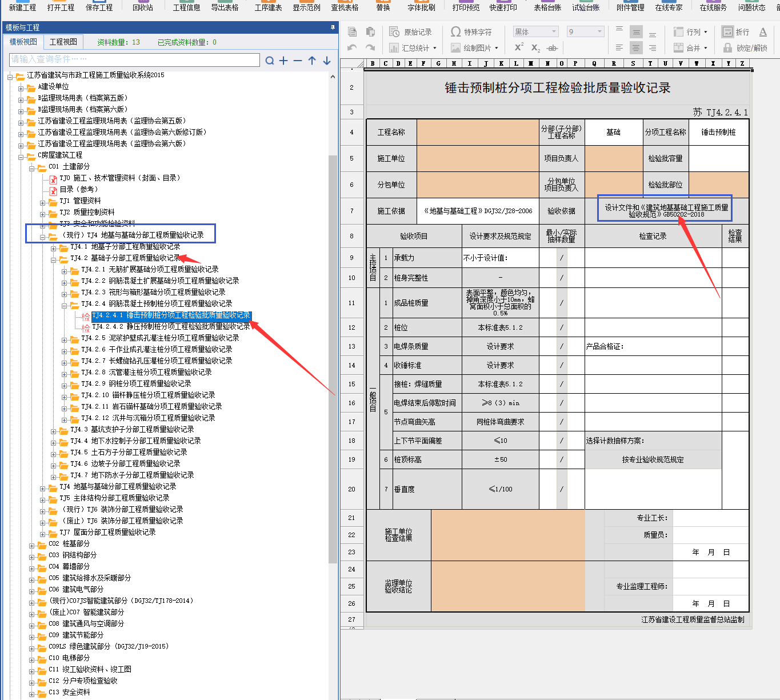Switch to the 工程视图 tab
This screenshot has height=700, width=780.
tap(63, 42)
